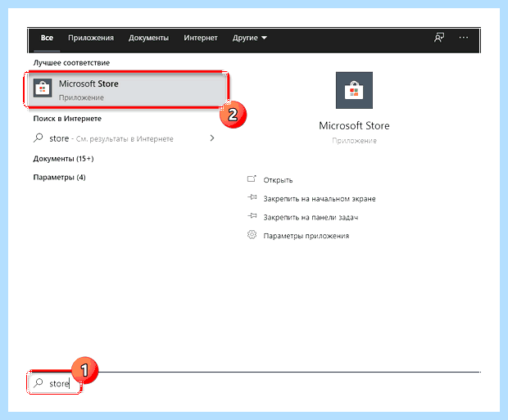Click the magnifier icon in the search box
This screenshot has width=508, height=420.
(x=39, y=383)
